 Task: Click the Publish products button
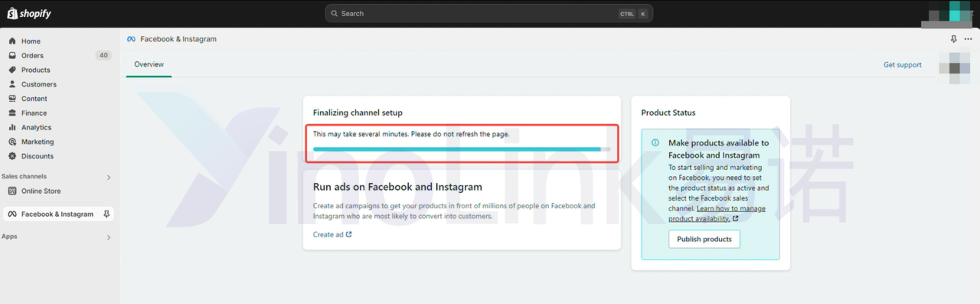[704, 239]
